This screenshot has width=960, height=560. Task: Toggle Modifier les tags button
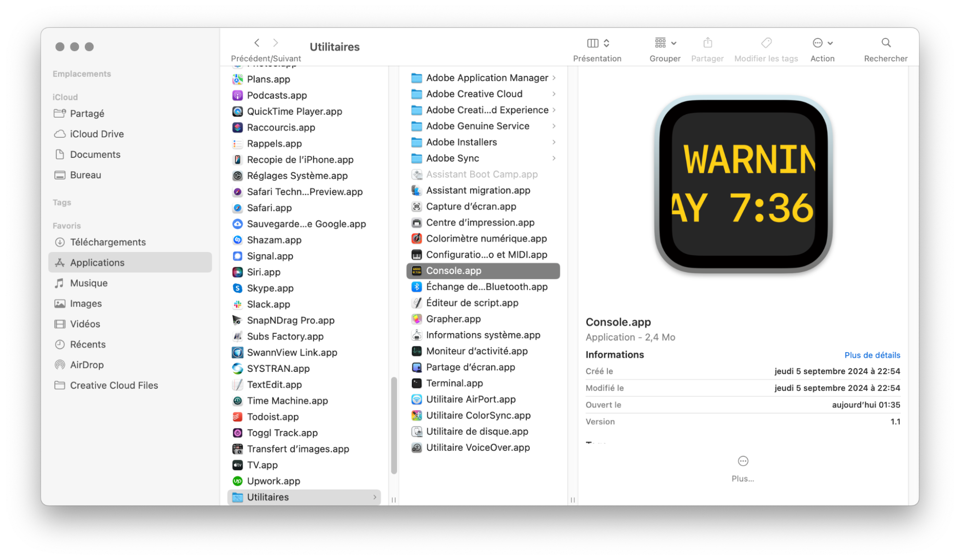point(766,46)
